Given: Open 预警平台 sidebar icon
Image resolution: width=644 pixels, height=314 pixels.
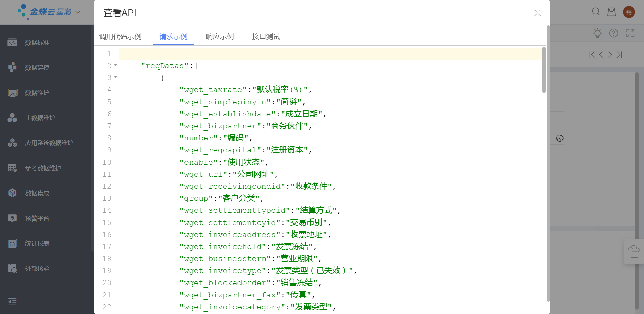Looking at the screenshot, I should click(x=12, y=218).
